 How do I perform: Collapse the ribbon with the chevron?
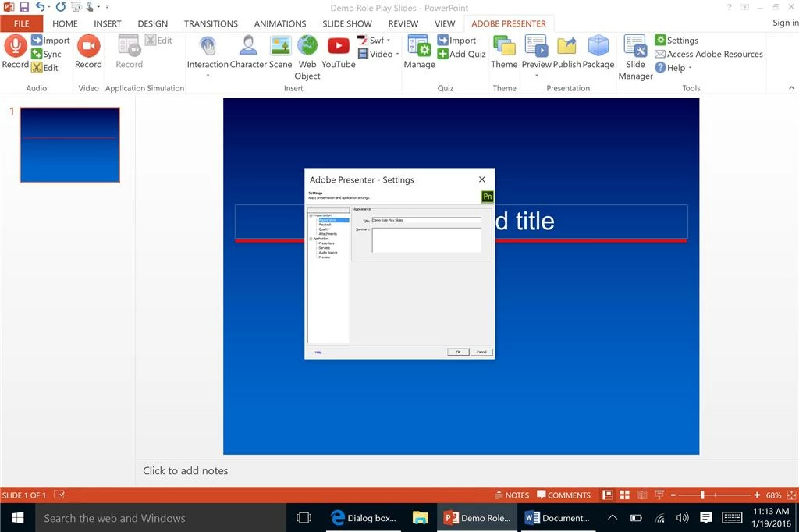click(791, 87)
